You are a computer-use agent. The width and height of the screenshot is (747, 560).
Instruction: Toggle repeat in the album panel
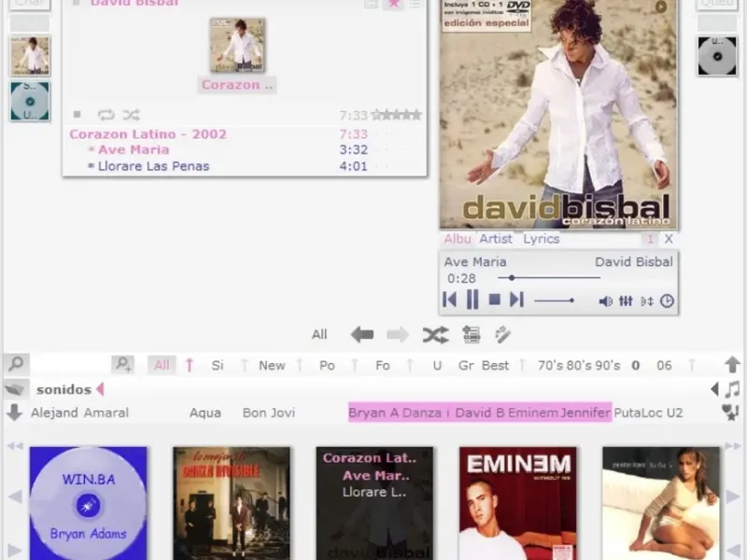pos(106,115)
